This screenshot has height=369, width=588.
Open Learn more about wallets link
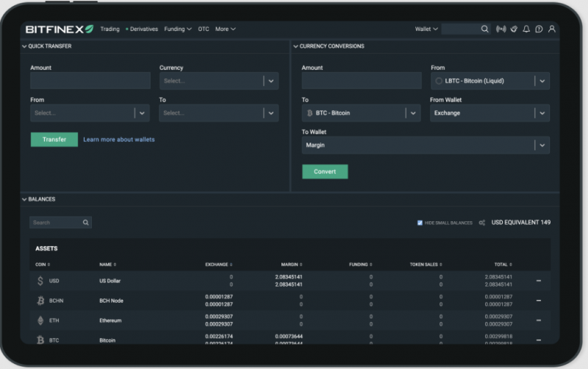click(119, 140)
